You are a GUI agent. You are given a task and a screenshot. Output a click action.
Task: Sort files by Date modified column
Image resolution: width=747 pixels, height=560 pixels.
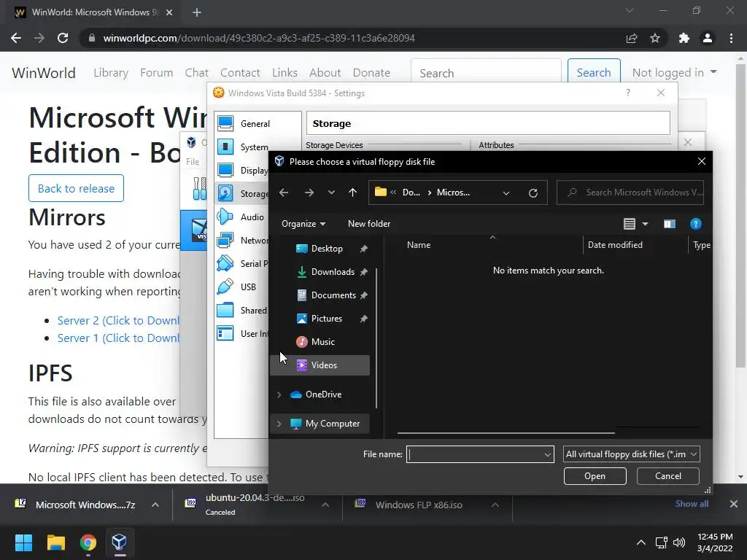pos(615,245)
